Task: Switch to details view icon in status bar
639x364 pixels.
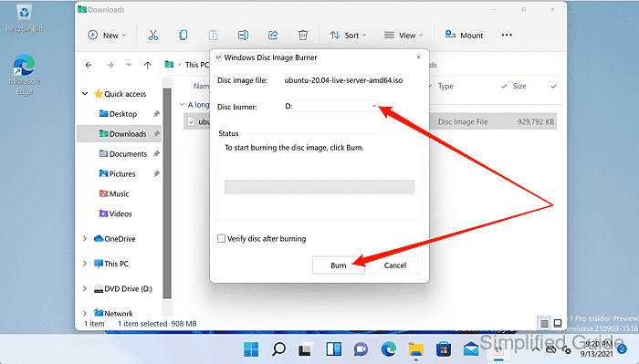Action: coord(544,324)
